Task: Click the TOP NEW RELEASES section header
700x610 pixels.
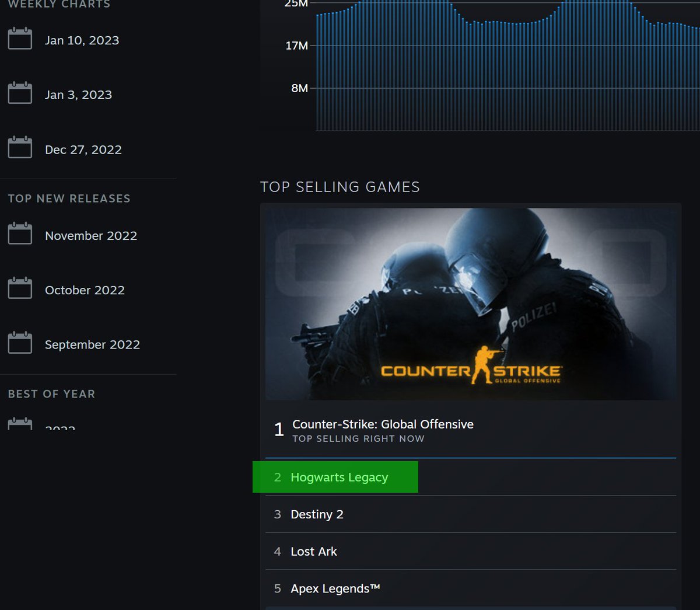Action: click(69, 198)
